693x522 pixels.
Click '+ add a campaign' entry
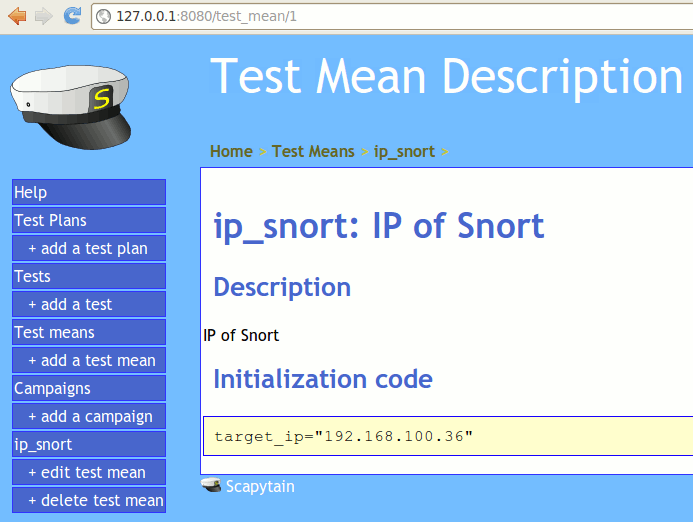(90, 416)
